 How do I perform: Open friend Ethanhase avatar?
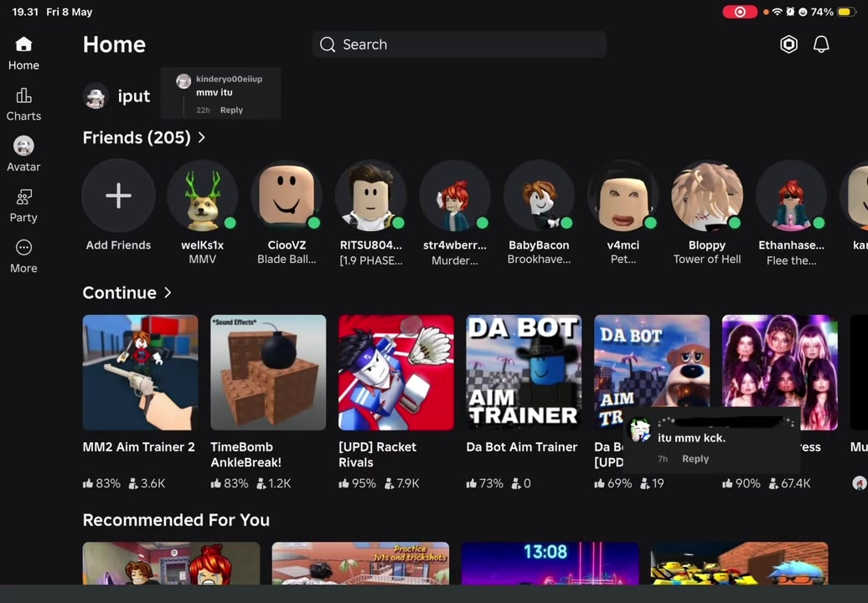coord(792,195)
